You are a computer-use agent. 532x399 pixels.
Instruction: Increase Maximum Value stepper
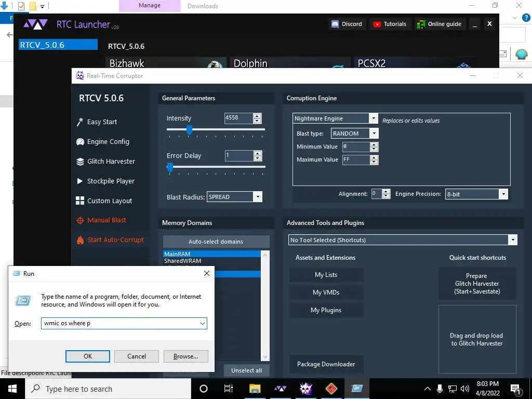374,158
